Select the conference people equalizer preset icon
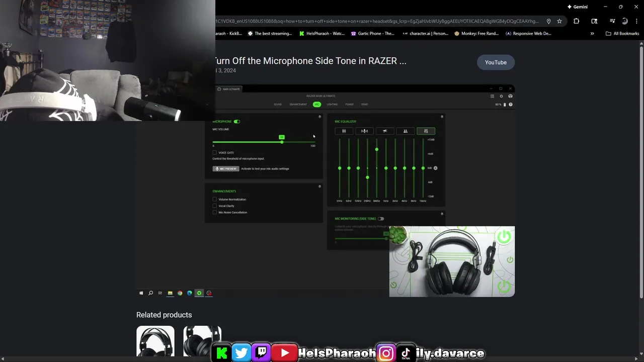This screenshot has width=644, height=362. coord(406,131)
